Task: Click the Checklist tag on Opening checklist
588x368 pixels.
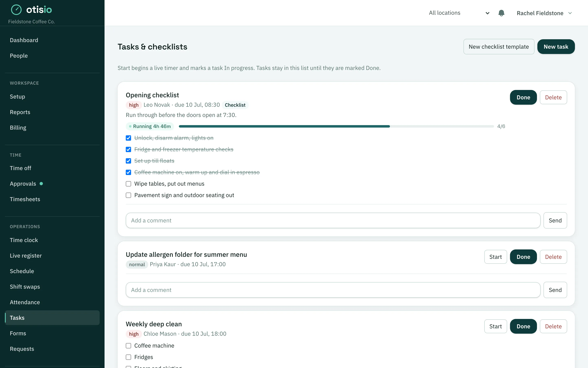Action: (x=235, y=105)
